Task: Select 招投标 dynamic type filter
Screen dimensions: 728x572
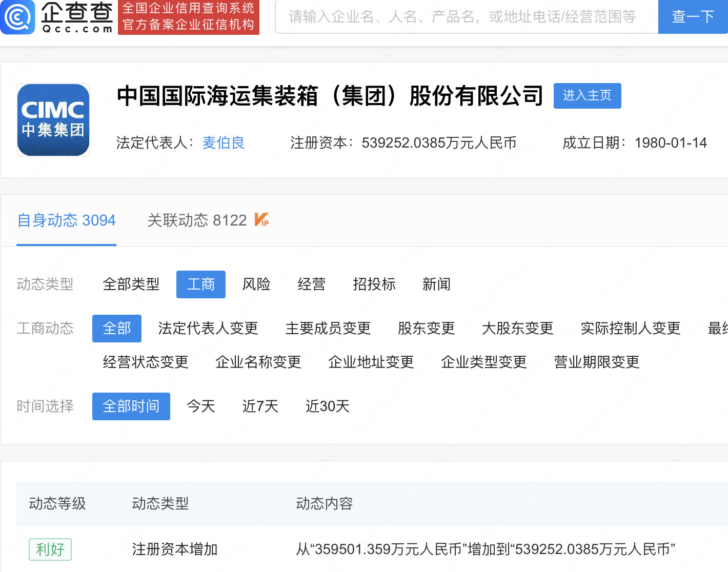Action: (x=374, y=284)
